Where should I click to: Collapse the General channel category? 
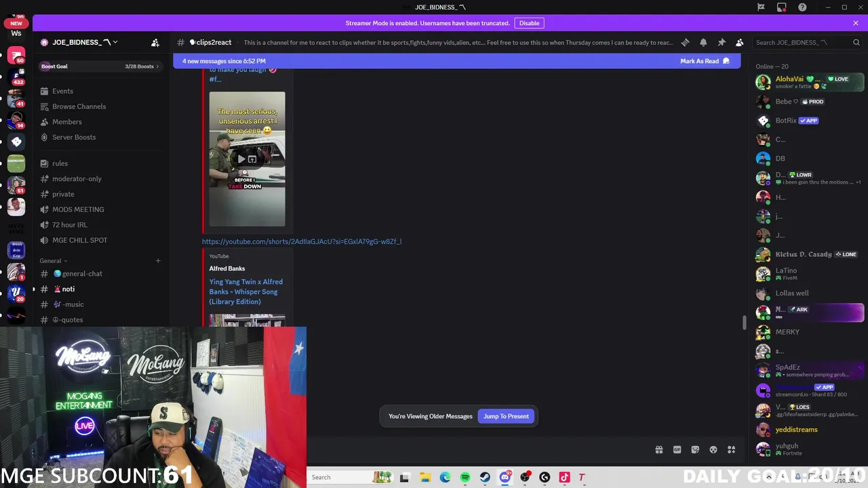[x=54, y=261]
